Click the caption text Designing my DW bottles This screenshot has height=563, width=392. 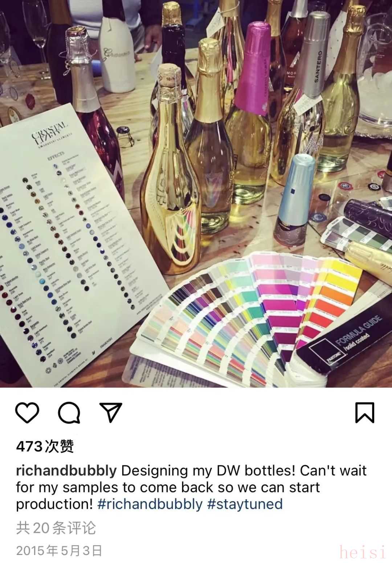tap(208, 471)
